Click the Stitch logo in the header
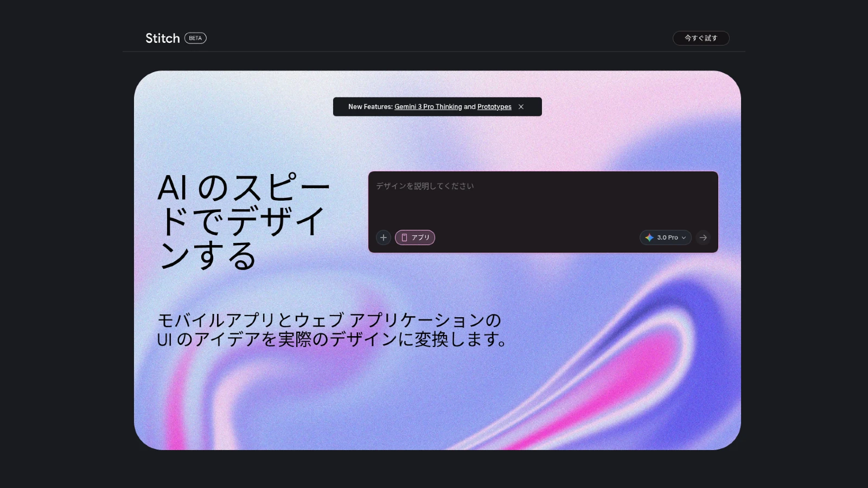This screenshot has width=868, height=488. (x=162, y=38)
